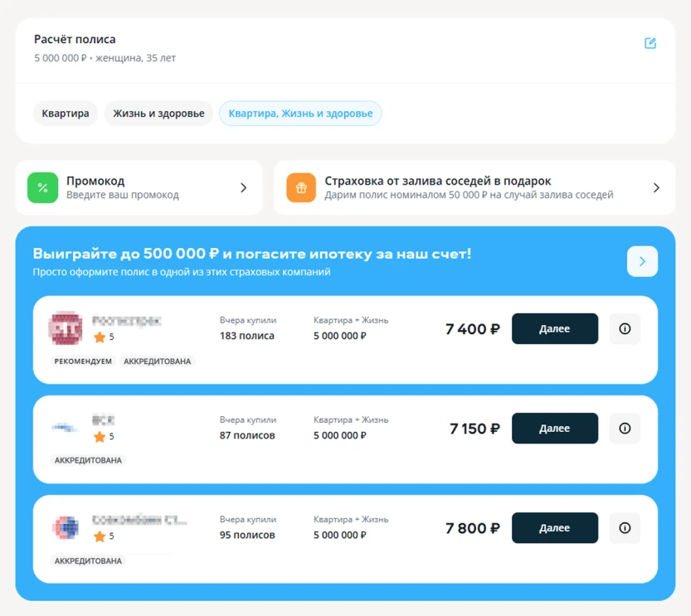Select the Квартира, Жизнь и здоровье tab
691x616 pixels.
300,114
